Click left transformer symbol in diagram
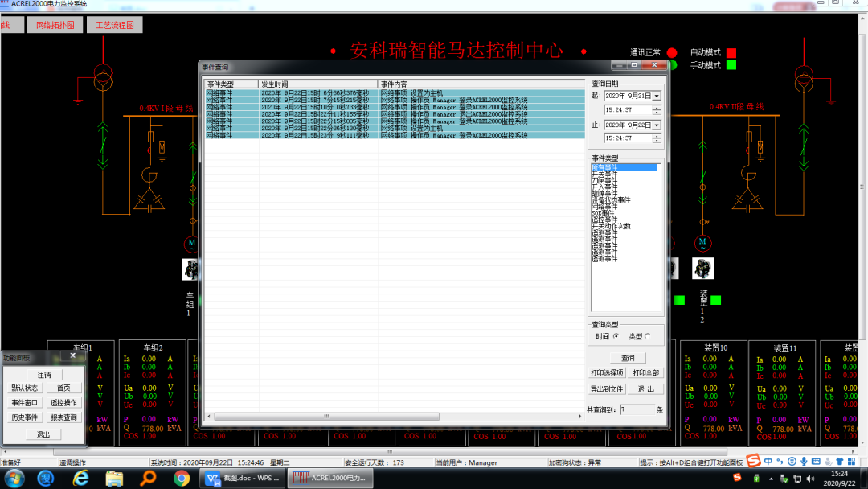Viewport: 868px width, 489px height. click(x=102, y=77)
